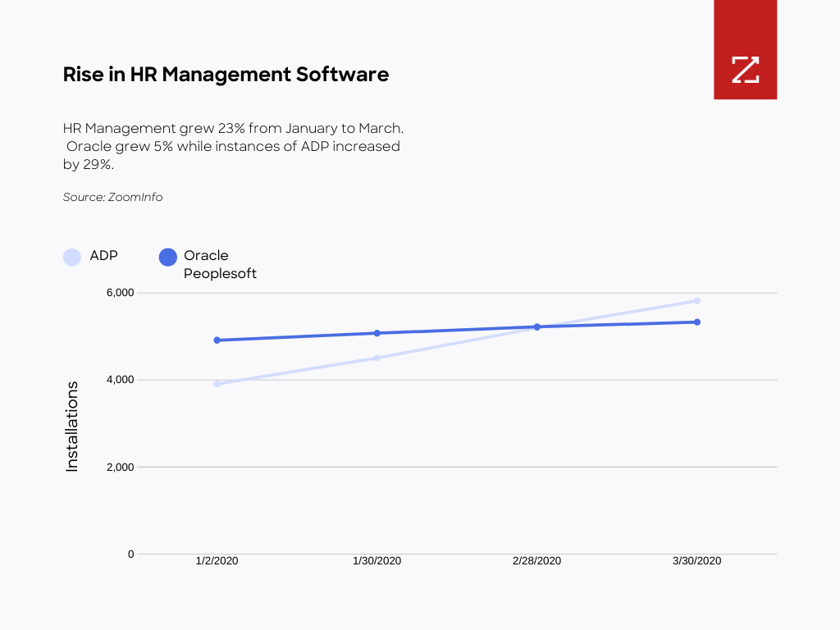The height and width of the screenshot is (630, 840).
Task: Click the Installations y-axis title
Action: [x=72, y=427]
